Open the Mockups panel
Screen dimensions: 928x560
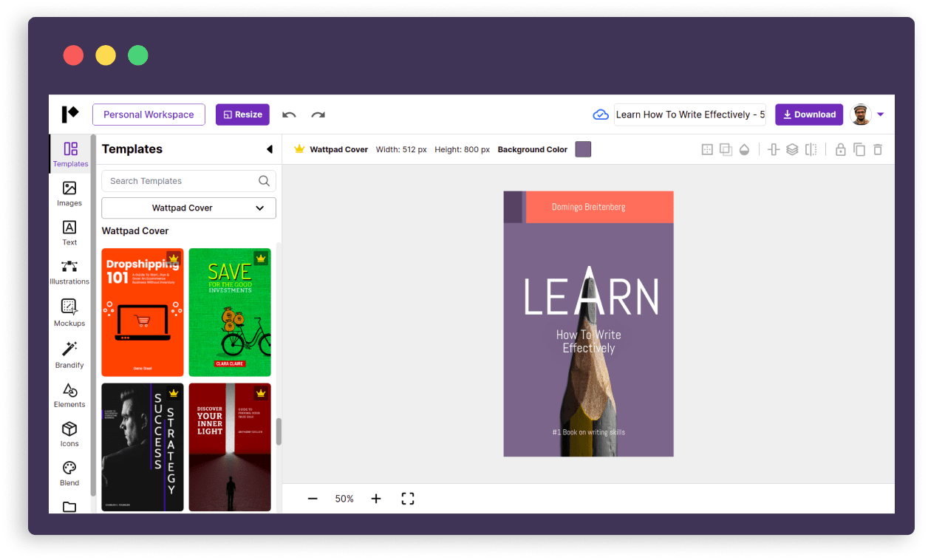69,313
